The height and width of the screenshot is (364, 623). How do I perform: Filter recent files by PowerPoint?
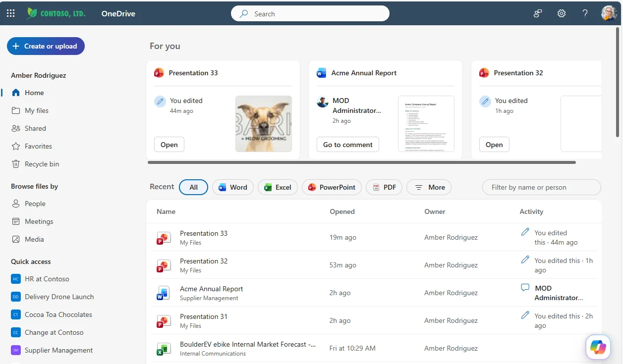[332, 187]
